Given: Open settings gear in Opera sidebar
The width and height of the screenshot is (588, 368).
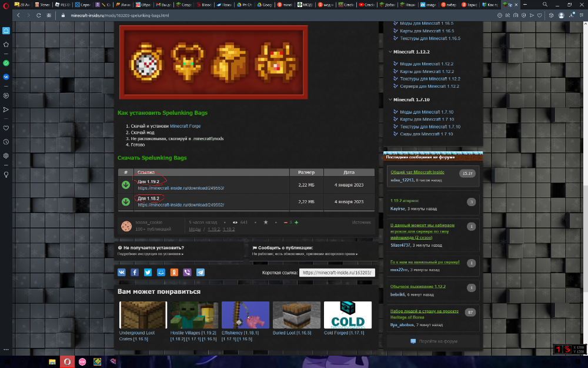Looking at the screenshot, I should [6, 155].
